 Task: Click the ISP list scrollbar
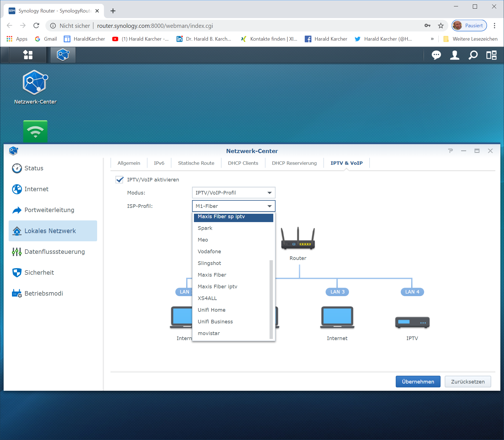click(x=271, y=299)
